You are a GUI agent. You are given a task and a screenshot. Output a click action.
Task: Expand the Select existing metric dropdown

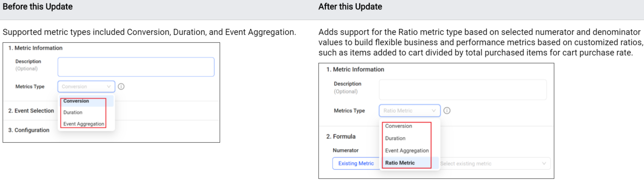pos(494,163)
